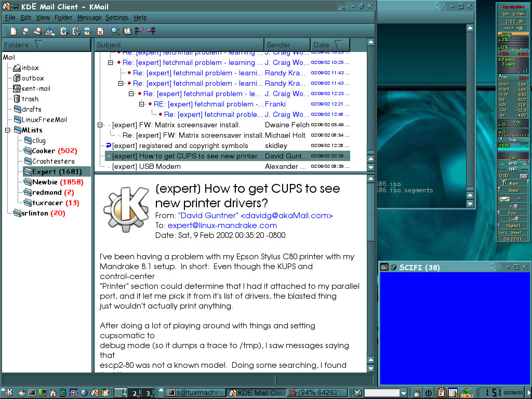Open the File menu
This screenshot has width=532, height=399.
coord(10,18)
